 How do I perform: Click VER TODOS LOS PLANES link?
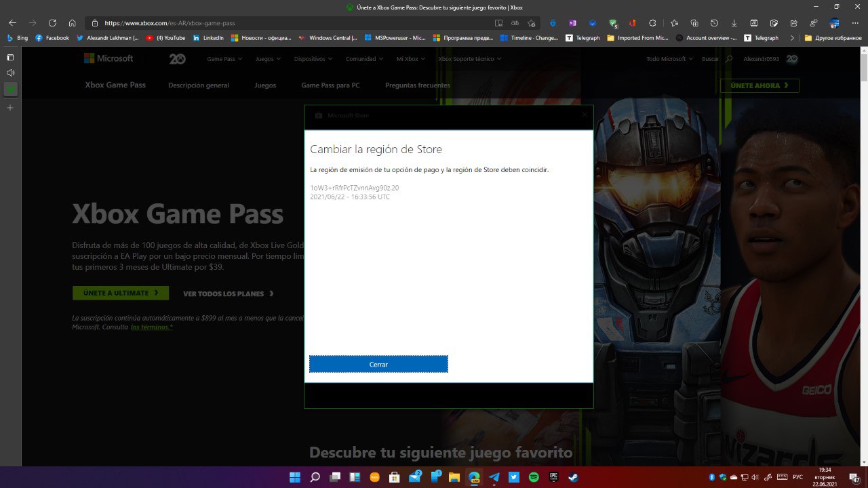229,293
